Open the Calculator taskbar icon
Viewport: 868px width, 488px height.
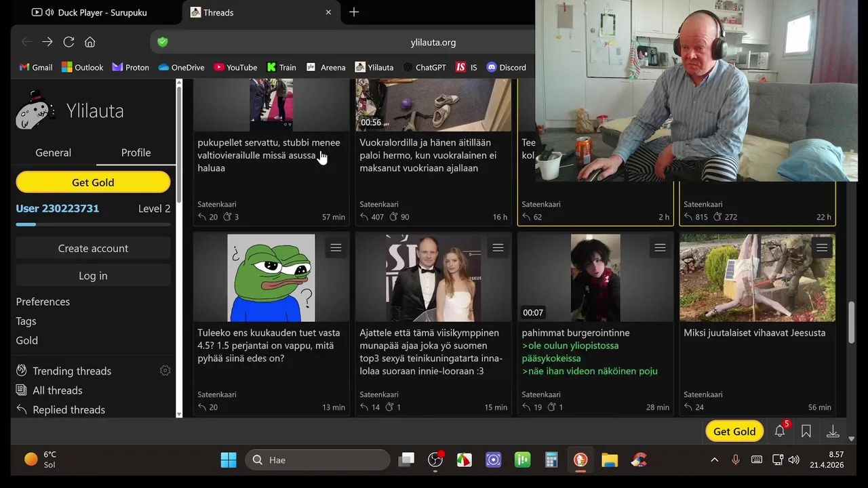(551, 460)
